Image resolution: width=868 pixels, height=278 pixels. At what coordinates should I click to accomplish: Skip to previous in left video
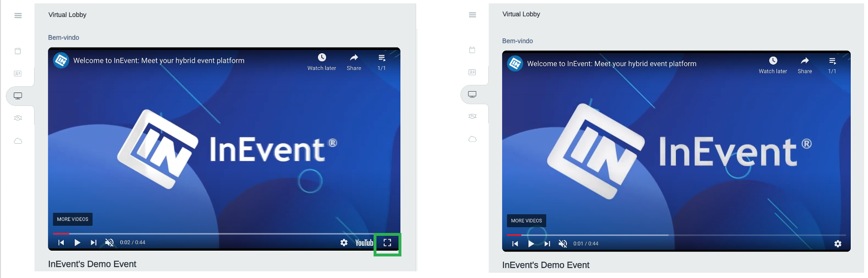click(x=61, y=243)
